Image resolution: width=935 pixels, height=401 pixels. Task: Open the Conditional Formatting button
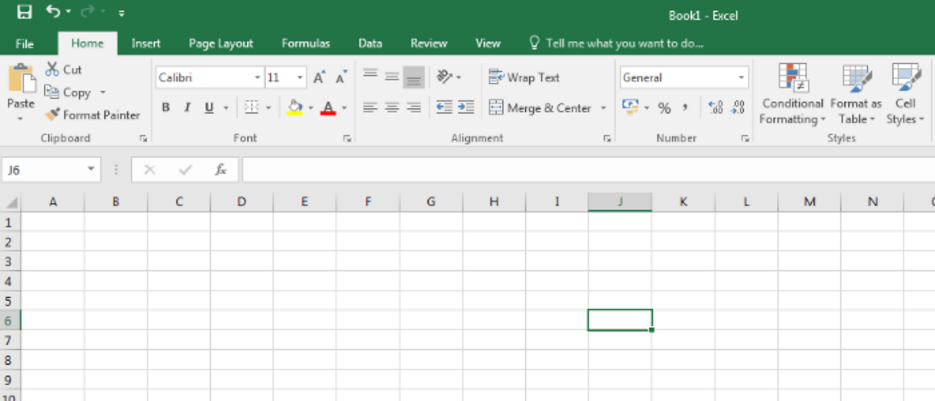coord(792,95)
